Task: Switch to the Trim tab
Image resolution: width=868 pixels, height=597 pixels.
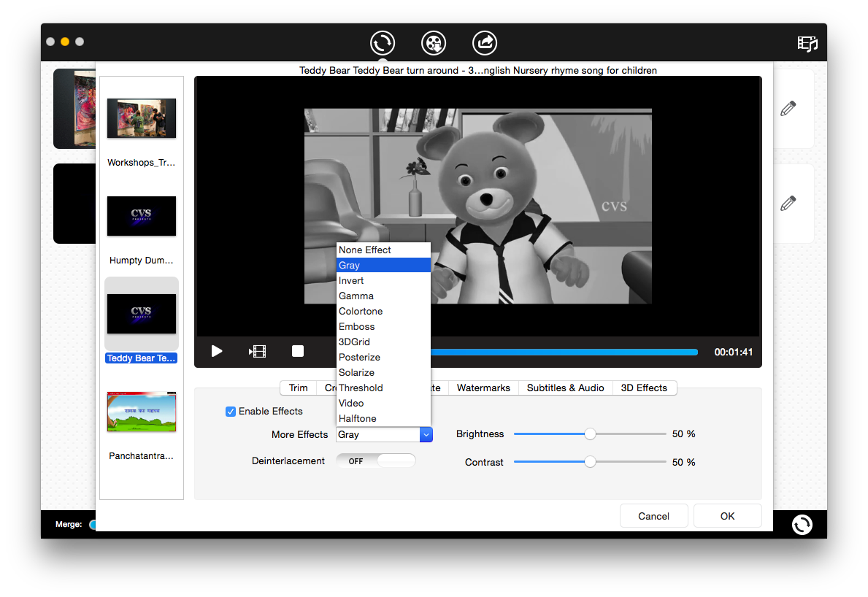Action: (299, 388)
